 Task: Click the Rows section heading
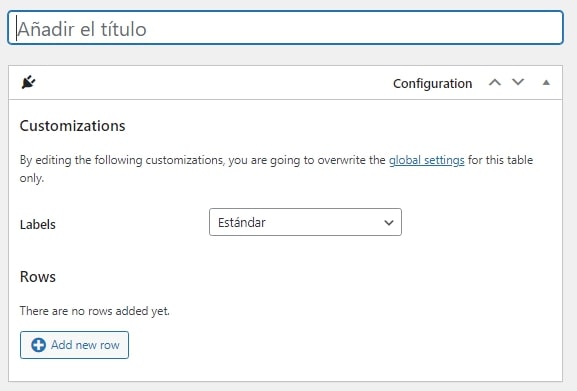38,277
